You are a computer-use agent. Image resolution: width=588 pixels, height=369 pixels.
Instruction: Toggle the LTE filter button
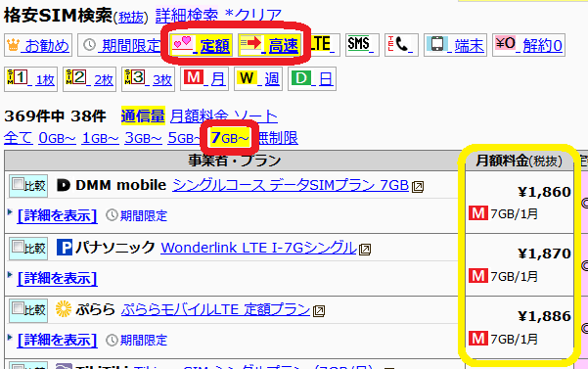pos(325,45)
